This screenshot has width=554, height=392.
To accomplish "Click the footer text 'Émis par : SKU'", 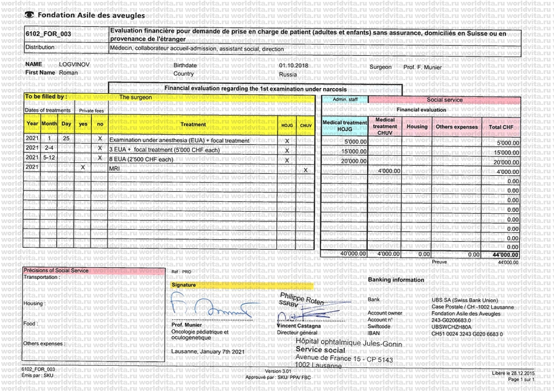I will pos(37,375).
